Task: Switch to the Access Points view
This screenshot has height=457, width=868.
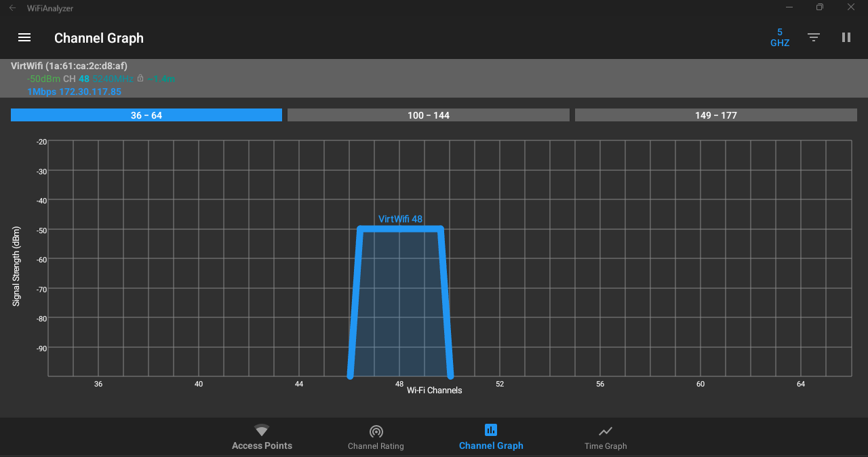Action: click(262, 437)
